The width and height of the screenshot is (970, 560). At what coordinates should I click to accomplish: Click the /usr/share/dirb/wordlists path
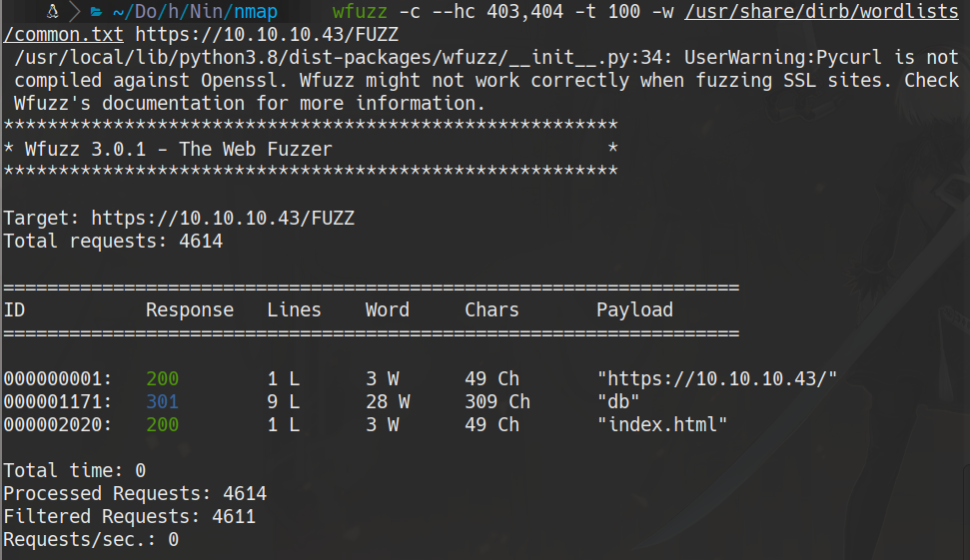click(x=821, y=12)
